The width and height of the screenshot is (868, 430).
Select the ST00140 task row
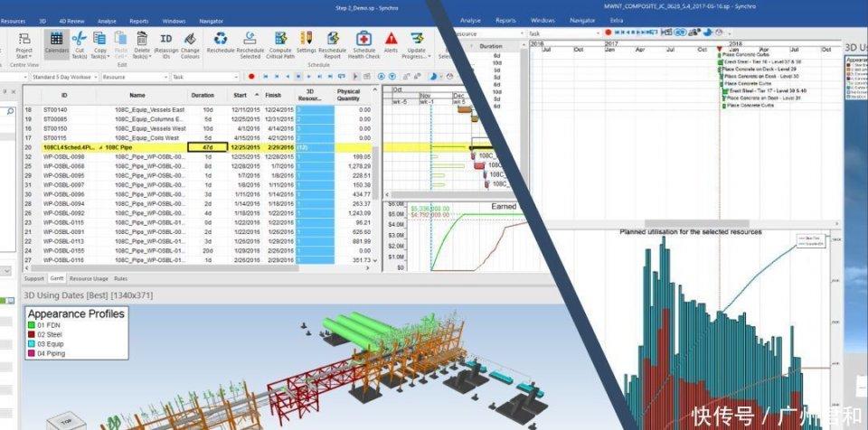pos(198,109)
